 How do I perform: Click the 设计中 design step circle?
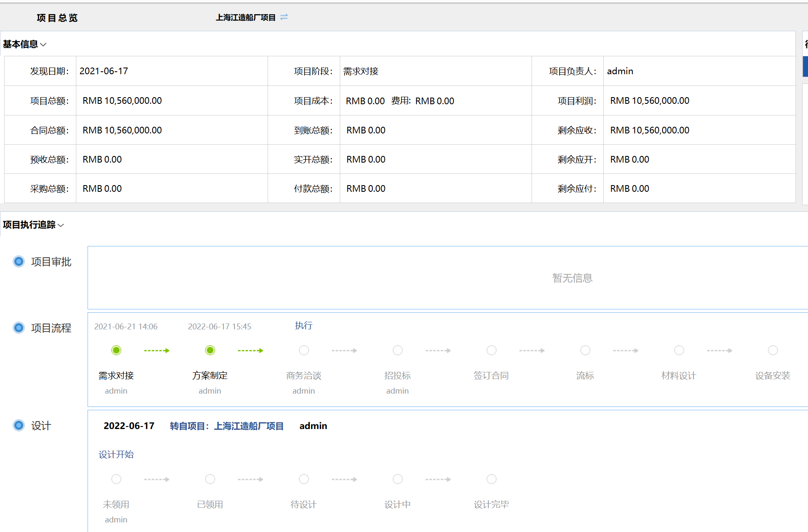click(x=398, y=479)
